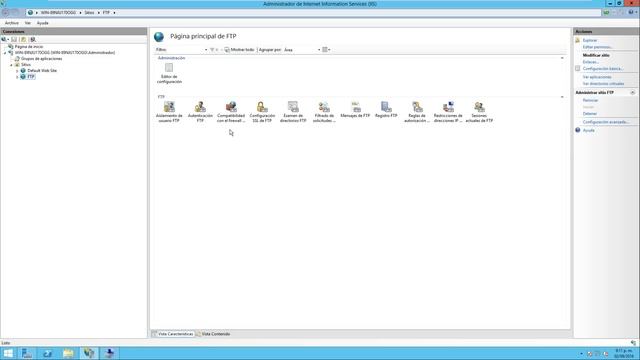Open Sesiones actuales de FTP
The height and width of the screenshot is (360, 640).
point(479,112)
